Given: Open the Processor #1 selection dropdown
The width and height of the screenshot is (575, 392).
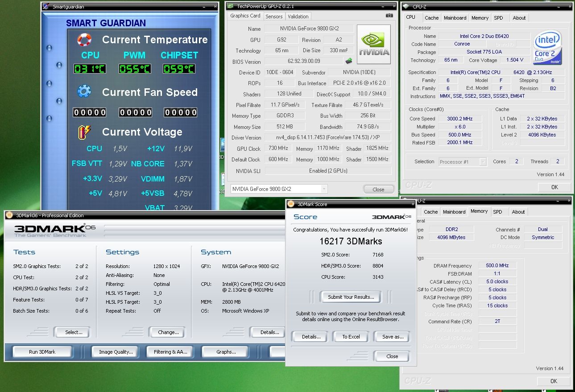Looking at the screenshot, I should [x=483, y=162].
